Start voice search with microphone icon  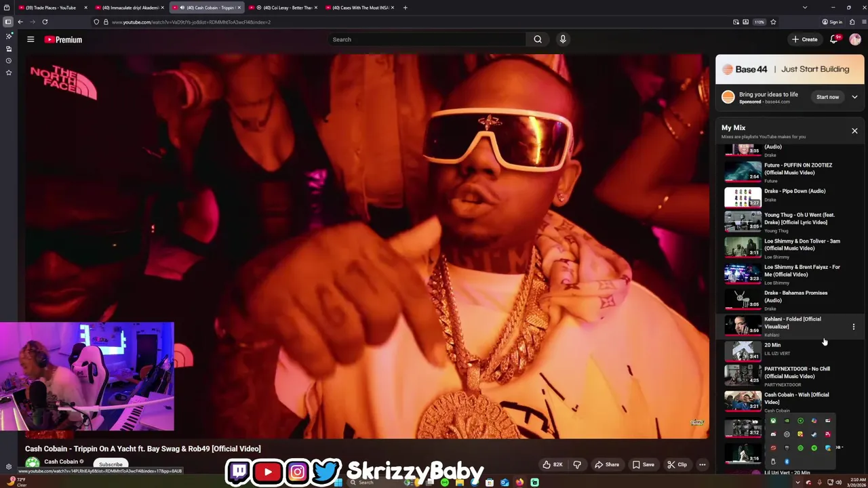[x=563, y=39]
